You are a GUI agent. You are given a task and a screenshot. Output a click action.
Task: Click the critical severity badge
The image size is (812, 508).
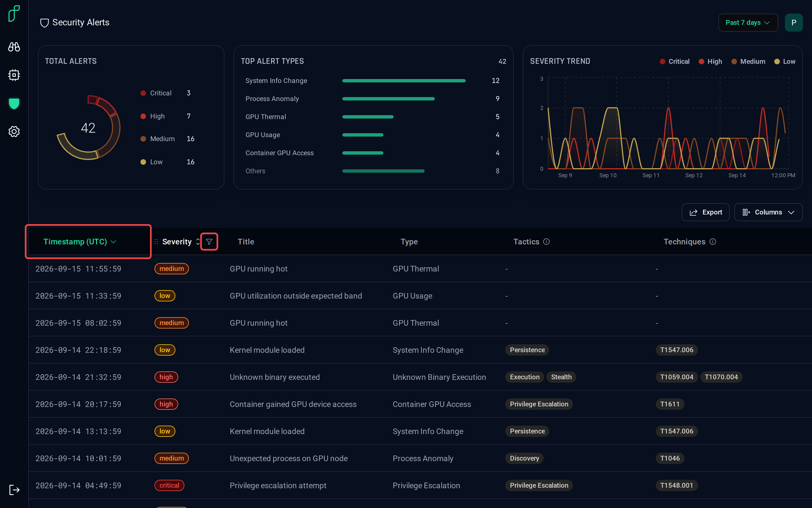(169, 485)
